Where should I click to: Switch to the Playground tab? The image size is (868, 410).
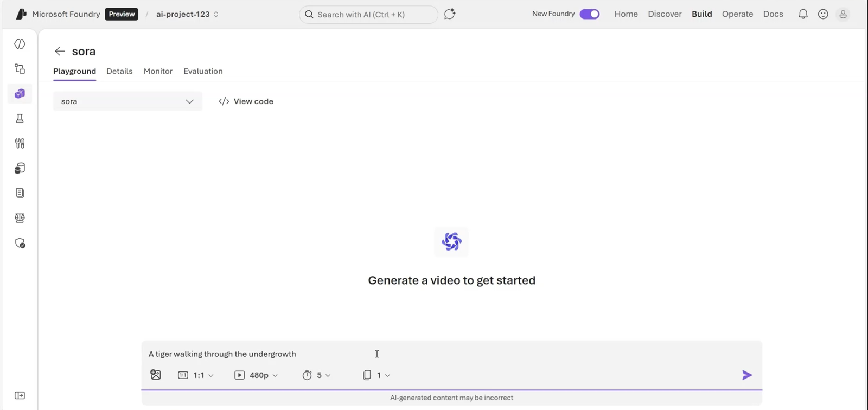(74, 71)
